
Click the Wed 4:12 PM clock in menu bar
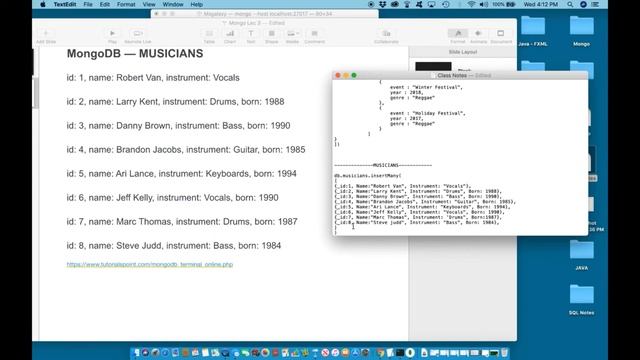point(540,4)
